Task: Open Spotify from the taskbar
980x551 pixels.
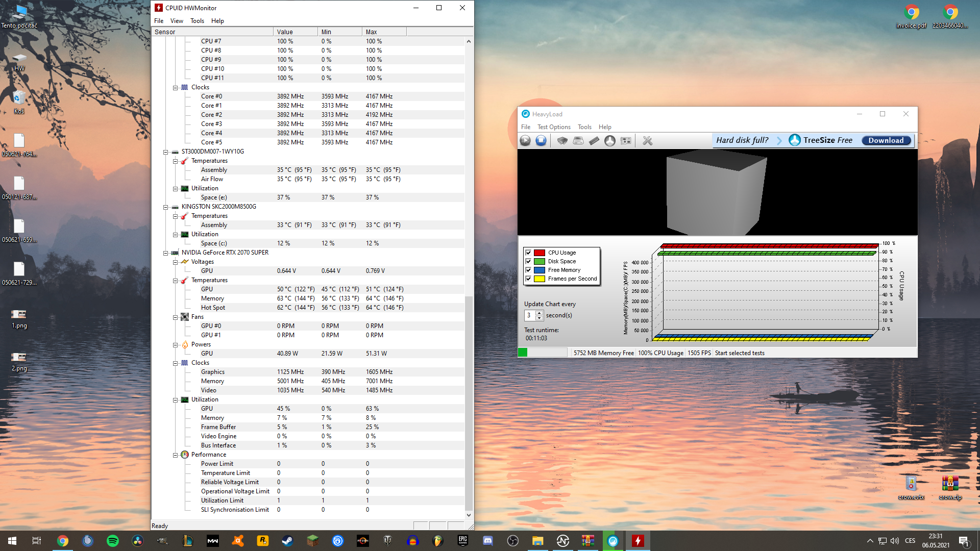Action: point(113,541)
